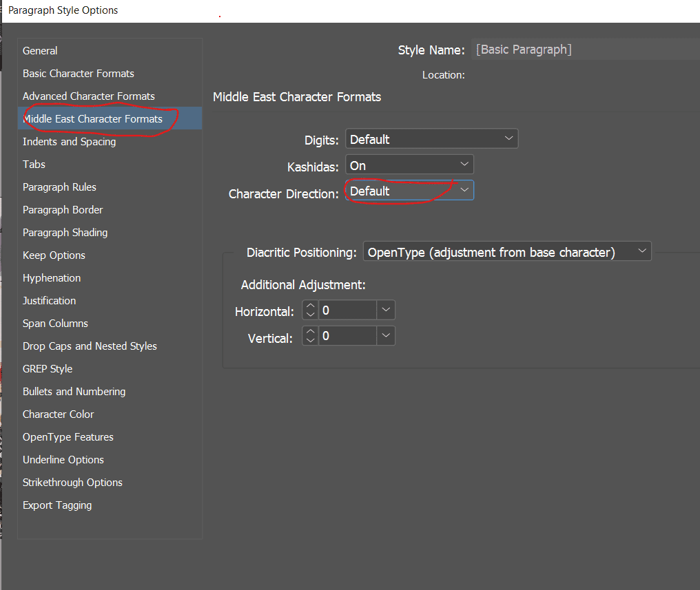The width and height of the screenshot is (700, 590).
Task: Expand the Kashidas dropdown
Action: (x=409, y=165)
